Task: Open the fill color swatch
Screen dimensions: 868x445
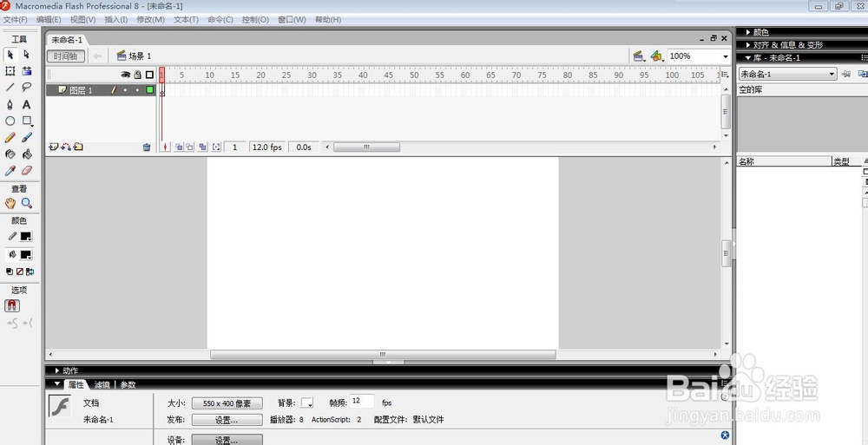Action: click(26, 255)
